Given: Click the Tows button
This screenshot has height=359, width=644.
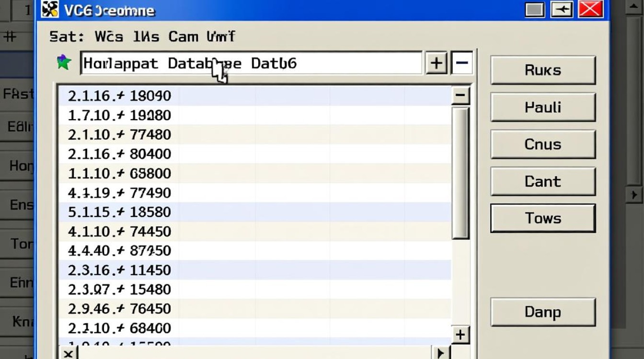Looking at the screenshot, I should tap(542, 218).
